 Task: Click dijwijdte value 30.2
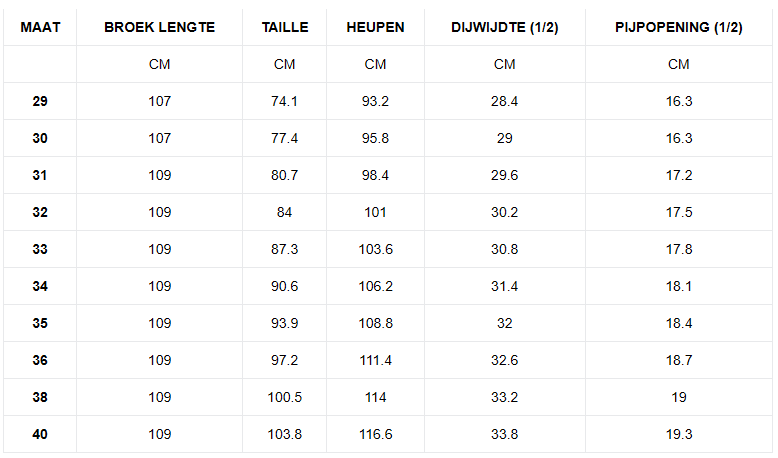click(505, 212)
